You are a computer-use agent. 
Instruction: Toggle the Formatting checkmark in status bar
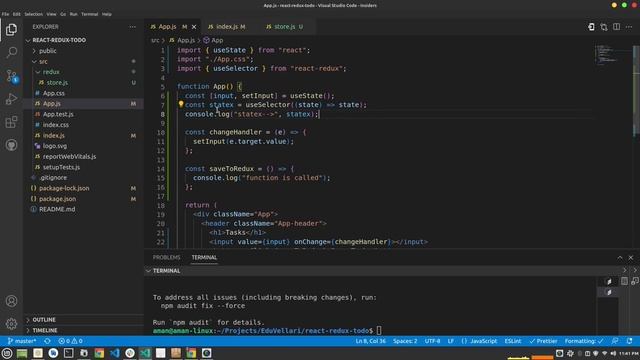(584, 341)
